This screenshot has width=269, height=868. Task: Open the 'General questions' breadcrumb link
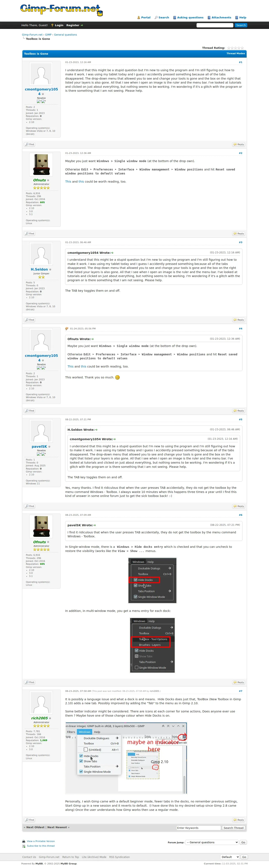65,35
